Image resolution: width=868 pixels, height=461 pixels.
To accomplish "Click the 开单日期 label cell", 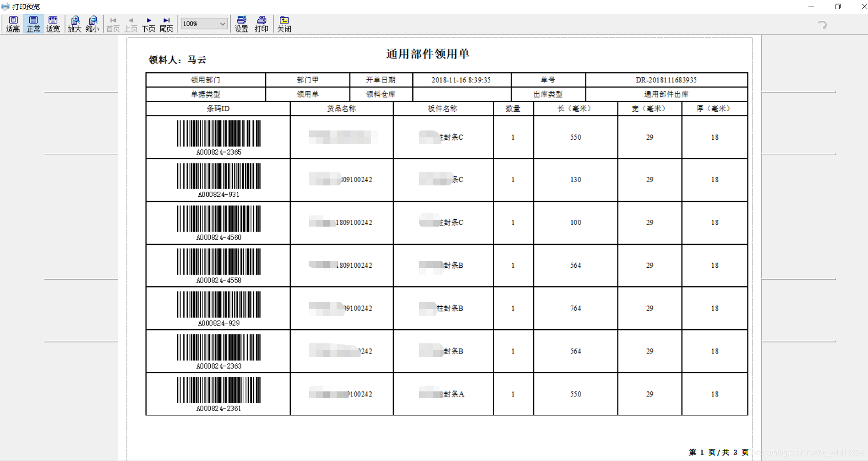I will [381, 80].
